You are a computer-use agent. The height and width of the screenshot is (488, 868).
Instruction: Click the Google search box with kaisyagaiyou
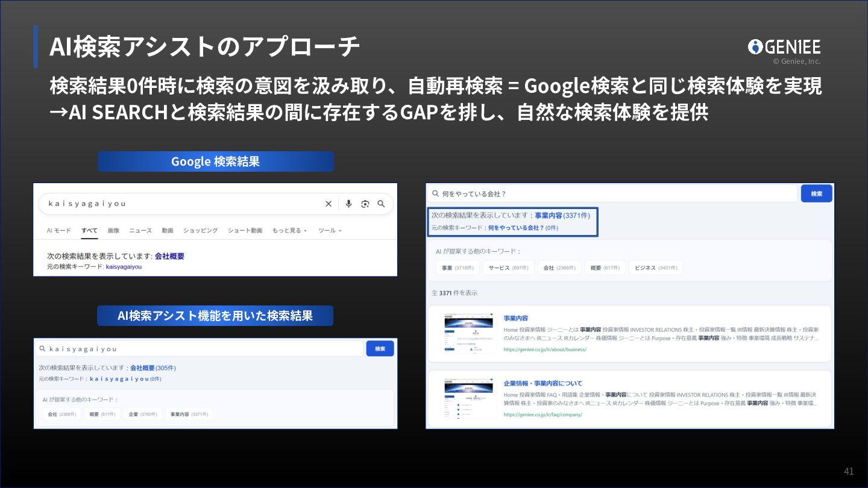click(216, 204)
